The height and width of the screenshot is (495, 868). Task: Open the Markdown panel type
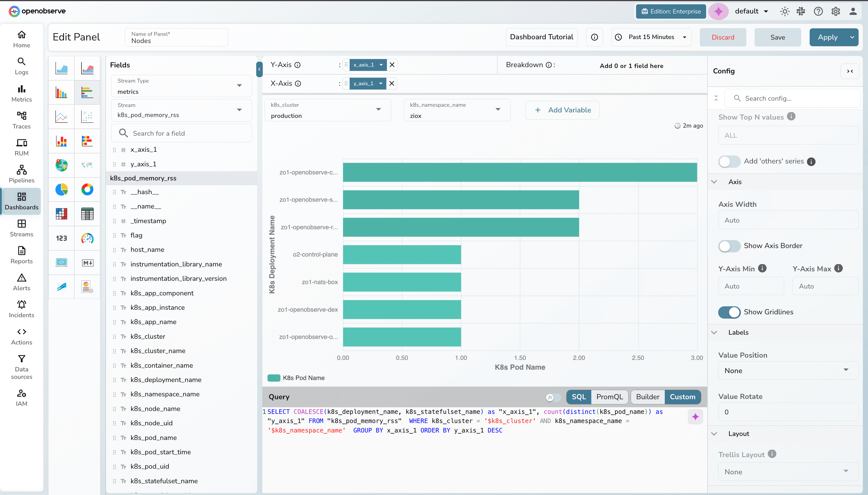88,262
